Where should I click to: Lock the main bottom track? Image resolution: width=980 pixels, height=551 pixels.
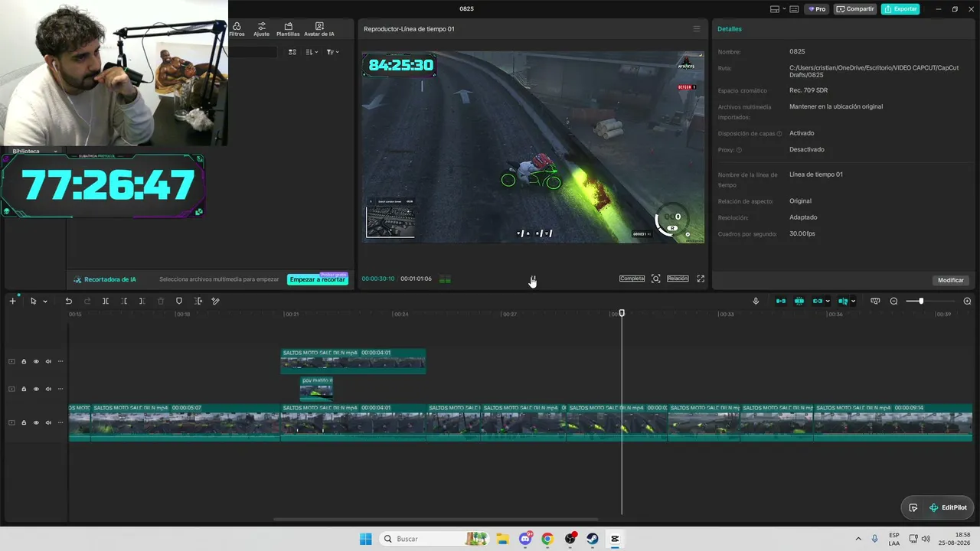click(x=24, y=422)
